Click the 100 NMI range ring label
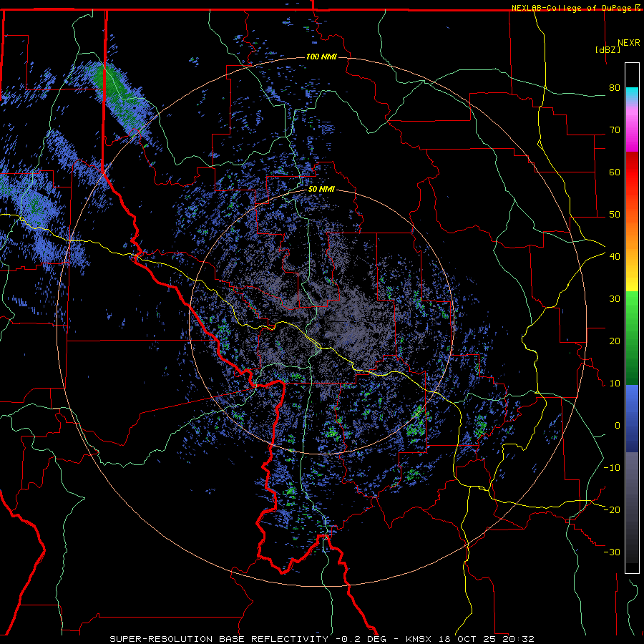The height and width of the screenshot is (644, 644). tap(321, 57)
